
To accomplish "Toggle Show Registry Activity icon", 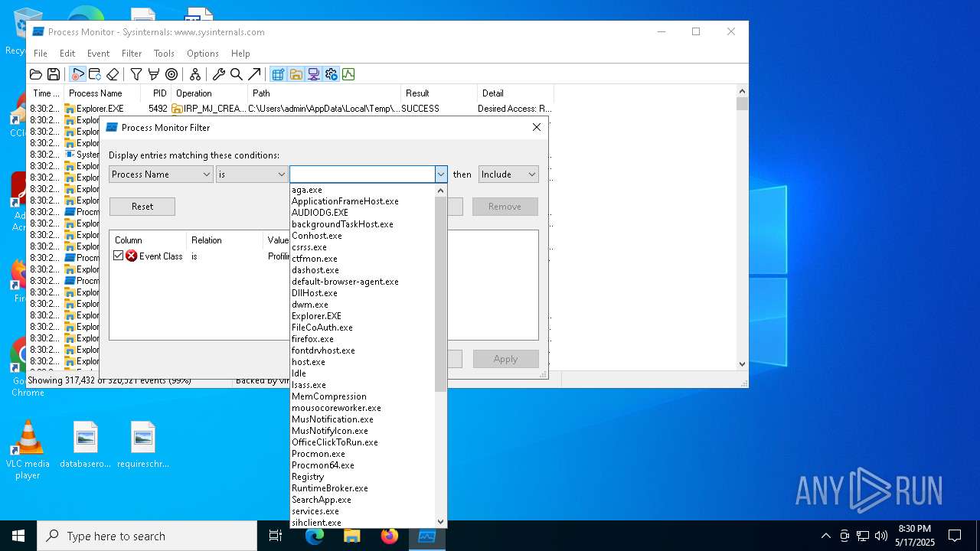I will point(278,74).
